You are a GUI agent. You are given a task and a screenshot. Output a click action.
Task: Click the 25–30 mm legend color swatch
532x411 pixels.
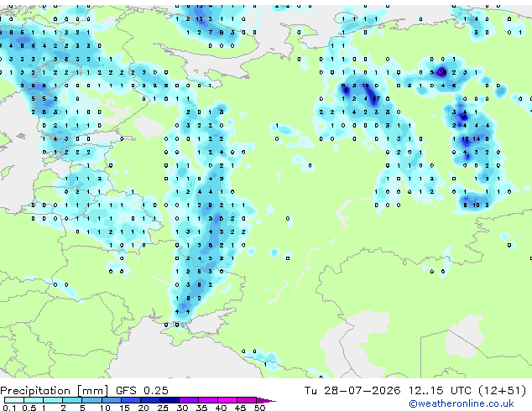[169, 400]
